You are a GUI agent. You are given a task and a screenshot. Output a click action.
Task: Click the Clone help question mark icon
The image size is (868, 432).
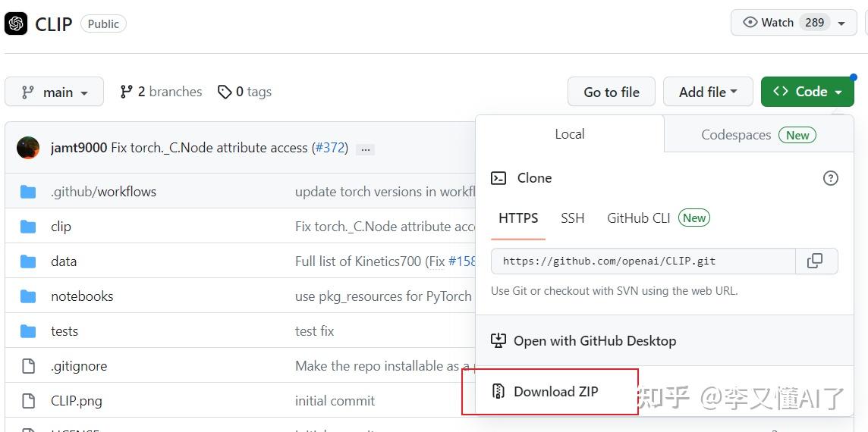coord(830,178)
